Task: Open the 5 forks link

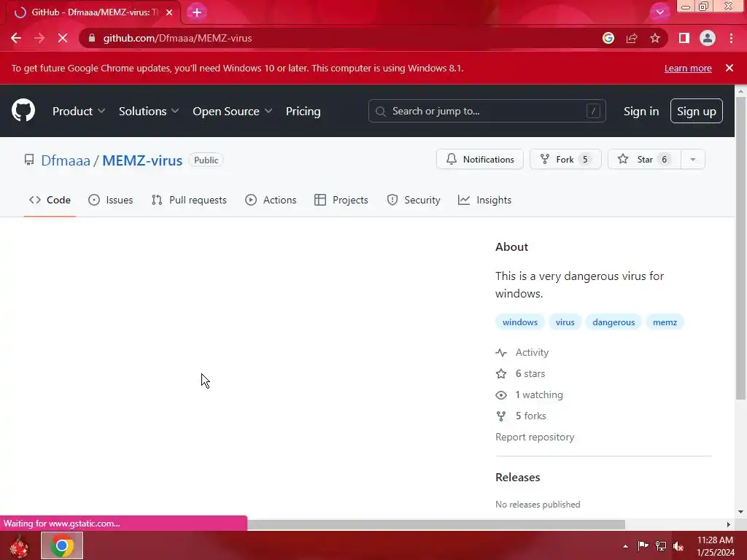Action: tap(521, 416)
